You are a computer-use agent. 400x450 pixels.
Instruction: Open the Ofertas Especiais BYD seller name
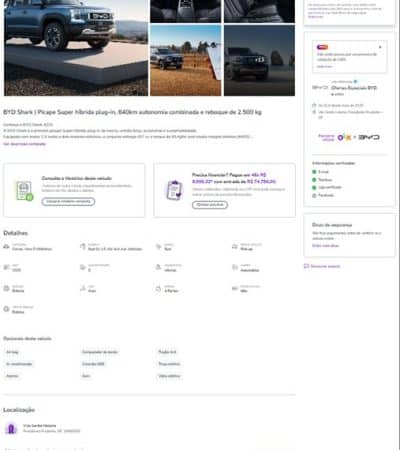tap(354, 88)
